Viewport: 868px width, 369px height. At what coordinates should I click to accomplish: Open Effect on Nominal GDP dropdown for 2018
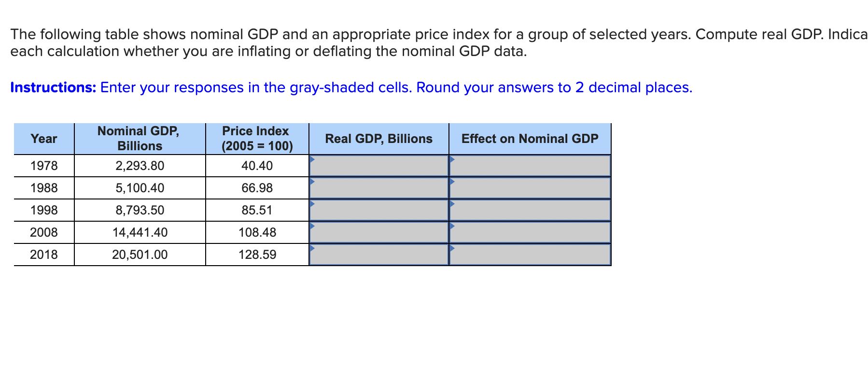(530, 255)
